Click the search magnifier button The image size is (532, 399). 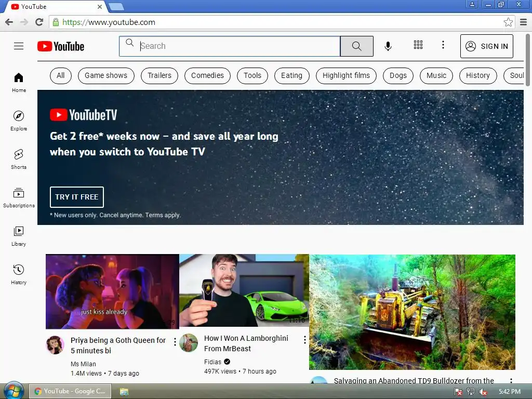point(356,46)
